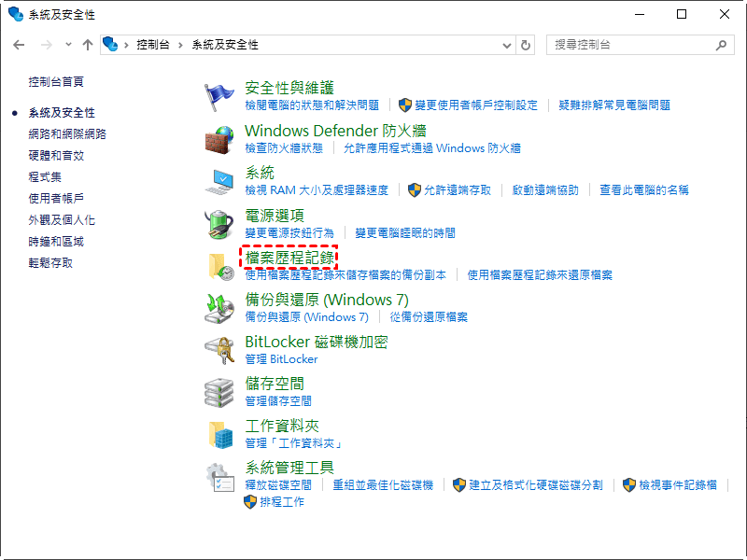Click the shield icon beside 檢視事件記錄檔
Screen dimensions: 747x560
coord(629,484)
